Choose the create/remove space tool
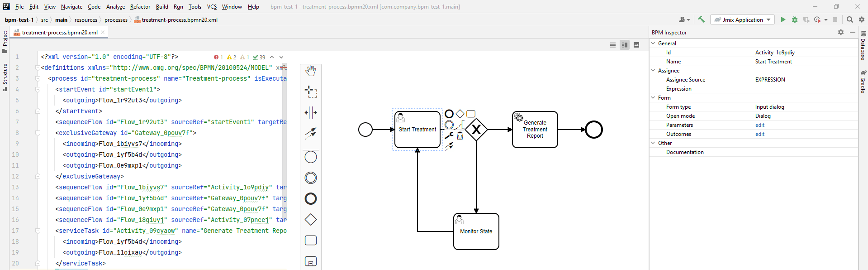Screen dimensions: 868x270 311,112
